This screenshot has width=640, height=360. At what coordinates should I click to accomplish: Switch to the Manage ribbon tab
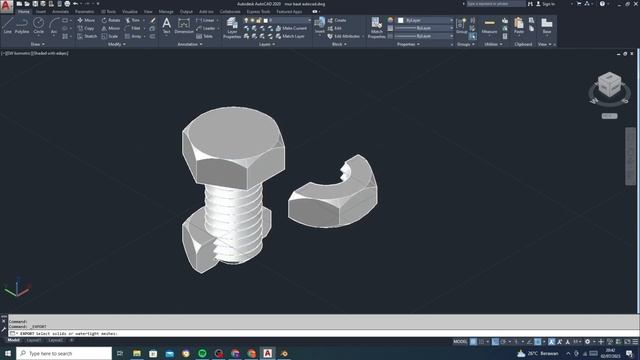point(166,11)
